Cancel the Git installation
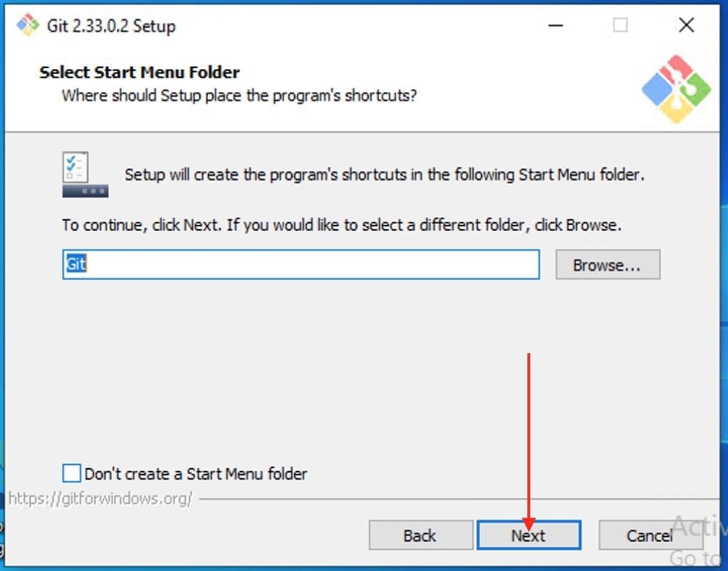 650,535
